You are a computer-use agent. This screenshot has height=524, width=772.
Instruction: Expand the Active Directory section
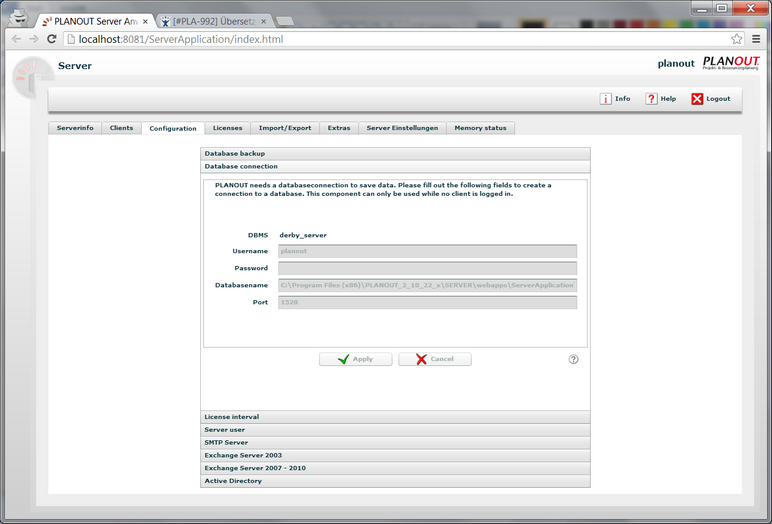click(395, 481)
